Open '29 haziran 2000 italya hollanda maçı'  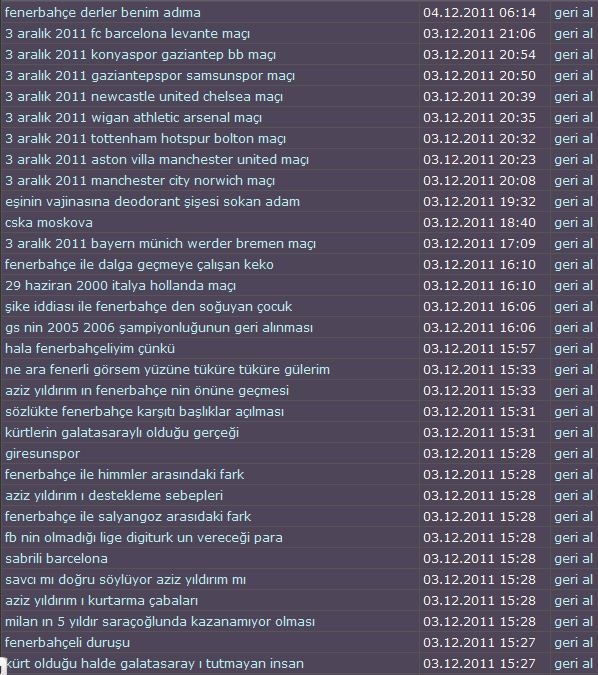point(121,285)
